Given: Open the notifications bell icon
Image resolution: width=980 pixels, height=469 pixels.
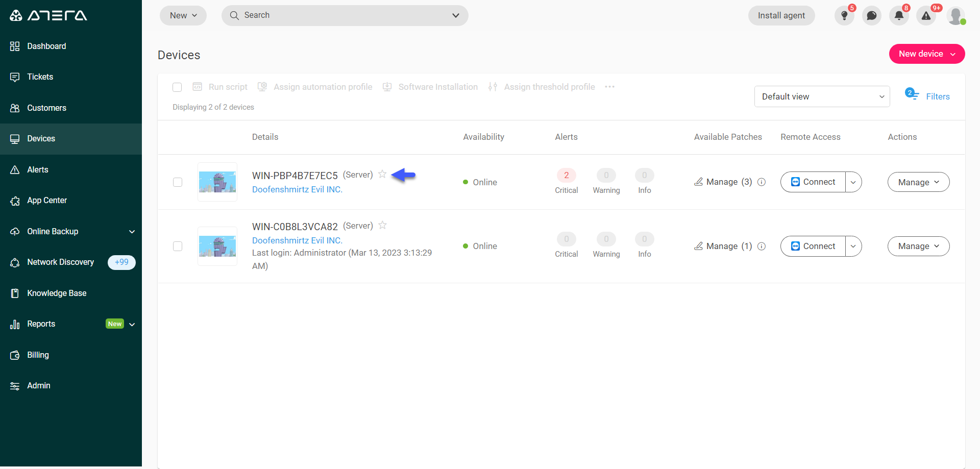Looking at the screenshot, I should [899, 16].
